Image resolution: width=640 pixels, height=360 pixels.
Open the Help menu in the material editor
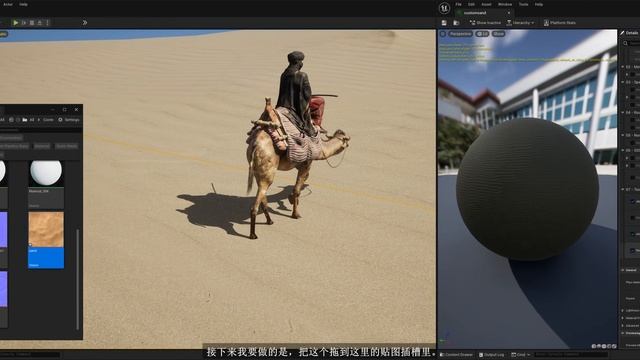point(539,4)
